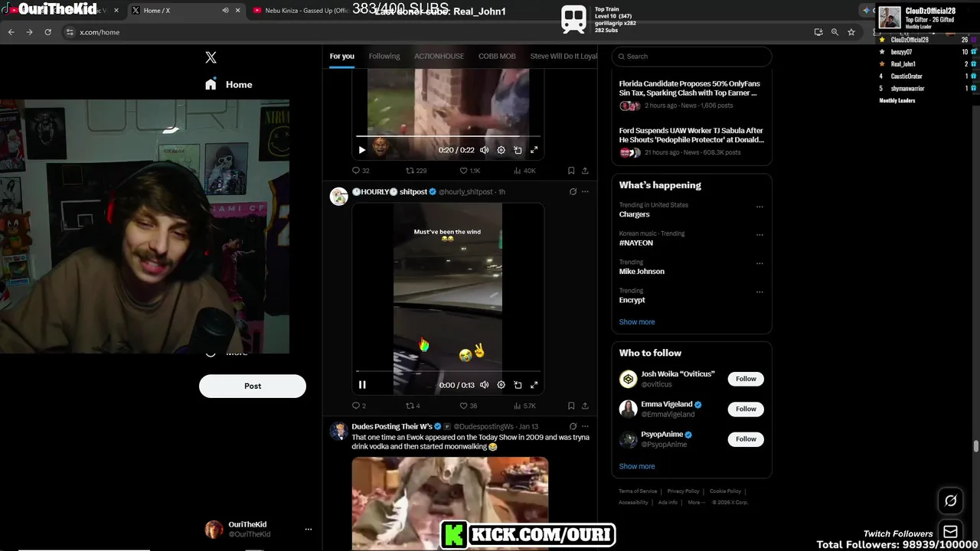Viewport: 980px width, 551px height.
Task: Open options for Encrypt trend
Action: tap(759, 292)
